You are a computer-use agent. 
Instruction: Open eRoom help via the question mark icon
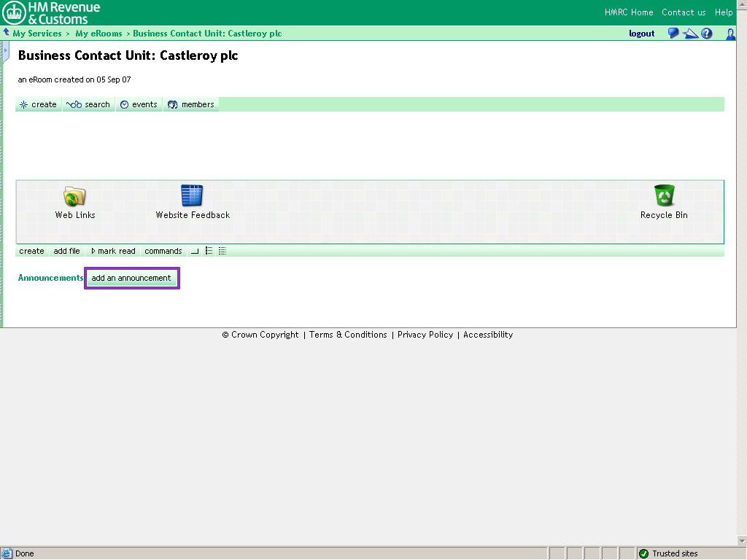(x=706, y=33)
